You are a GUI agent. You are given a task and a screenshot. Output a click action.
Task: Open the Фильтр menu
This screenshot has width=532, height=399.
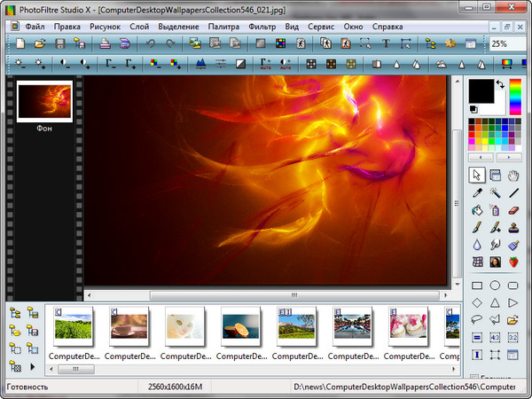click(x=262, y=27)
